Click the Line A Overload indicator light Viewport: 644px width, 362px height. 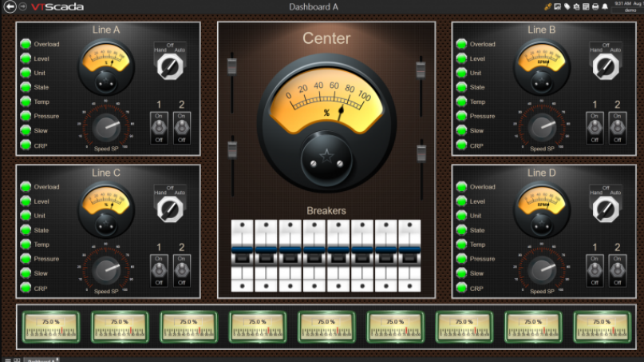tap(26, 44)
